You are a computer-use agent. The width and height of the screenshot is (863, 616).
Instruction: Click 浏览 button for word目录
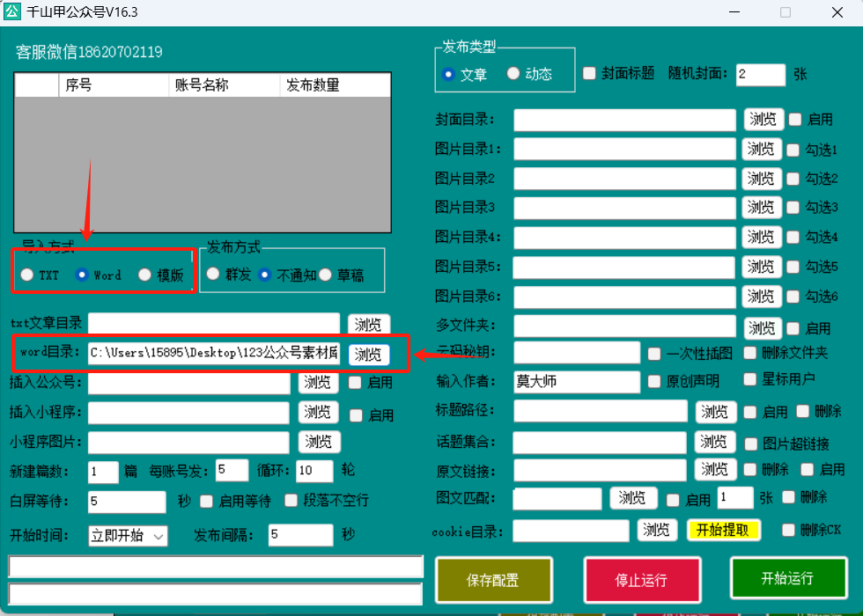pos(369,354)
